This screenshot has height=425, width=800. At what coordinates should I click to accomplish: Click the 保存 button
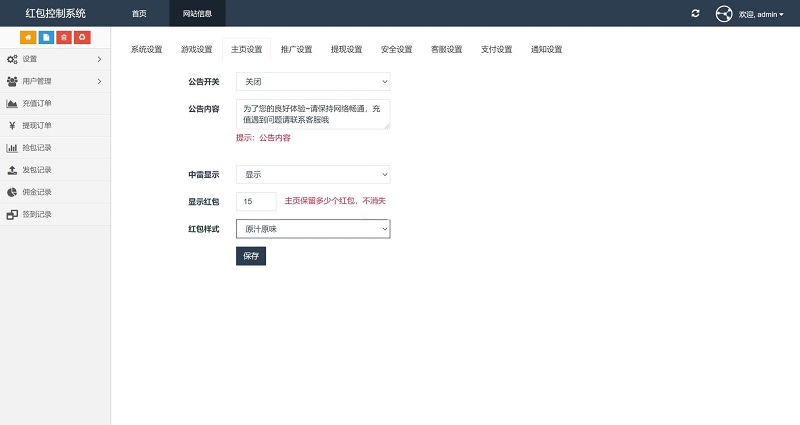251,256
